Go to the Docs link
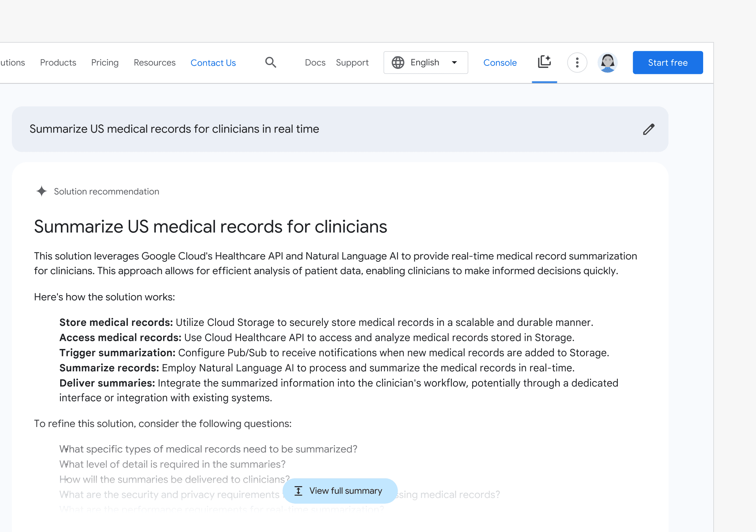Viewport: 756px width, 532px height. pyautogui.click(x=315, y=63)
